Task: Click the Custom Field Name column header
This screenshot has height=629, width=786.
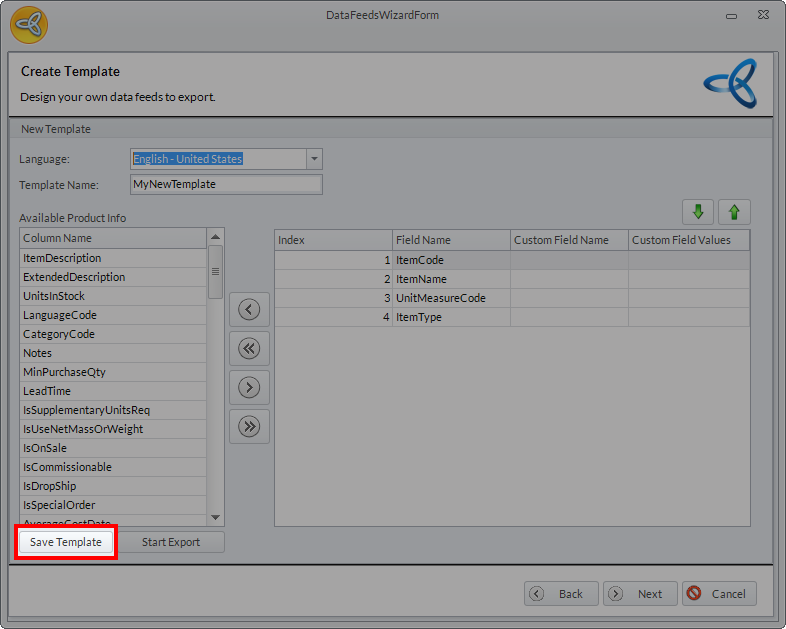Action: tap(568, 240)
